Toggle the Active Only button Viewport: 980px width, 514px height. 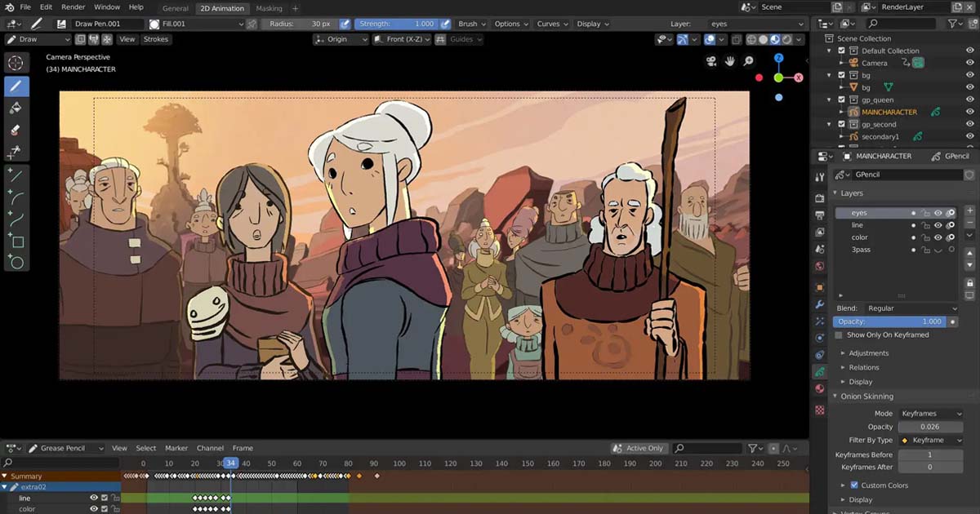click(638, 448)
